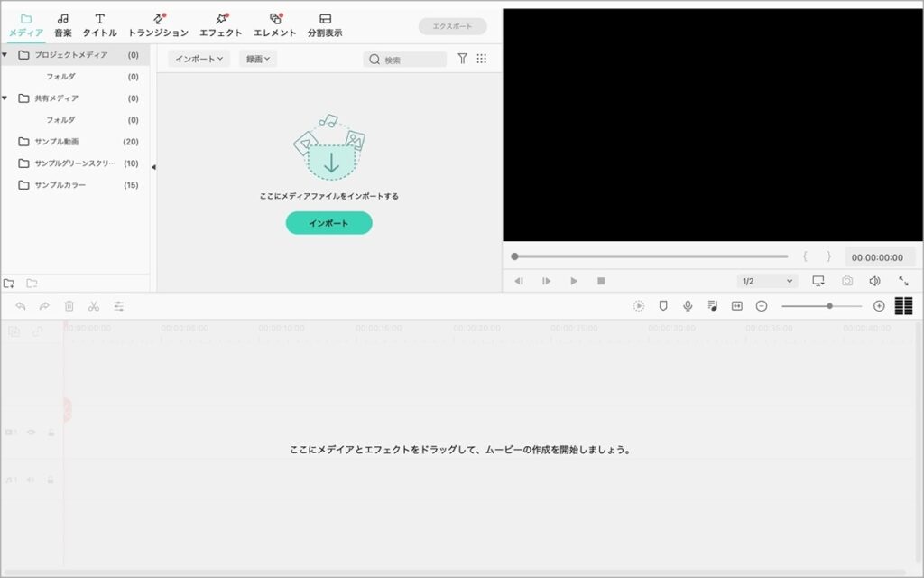Open the 1/2 preview quality dropdown
Image resolution: width=924 pixels, height=578 pixels.
coord(767,282)
